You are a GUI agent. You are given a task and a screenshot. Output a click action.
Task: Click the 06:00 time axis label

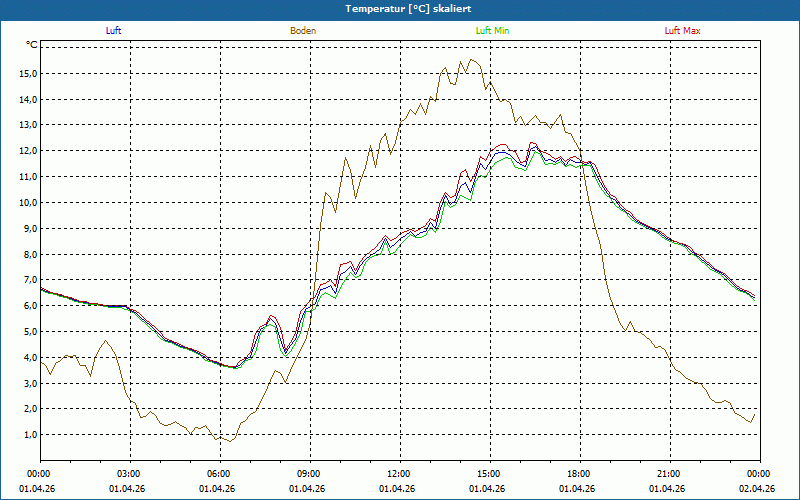[219, 474]
